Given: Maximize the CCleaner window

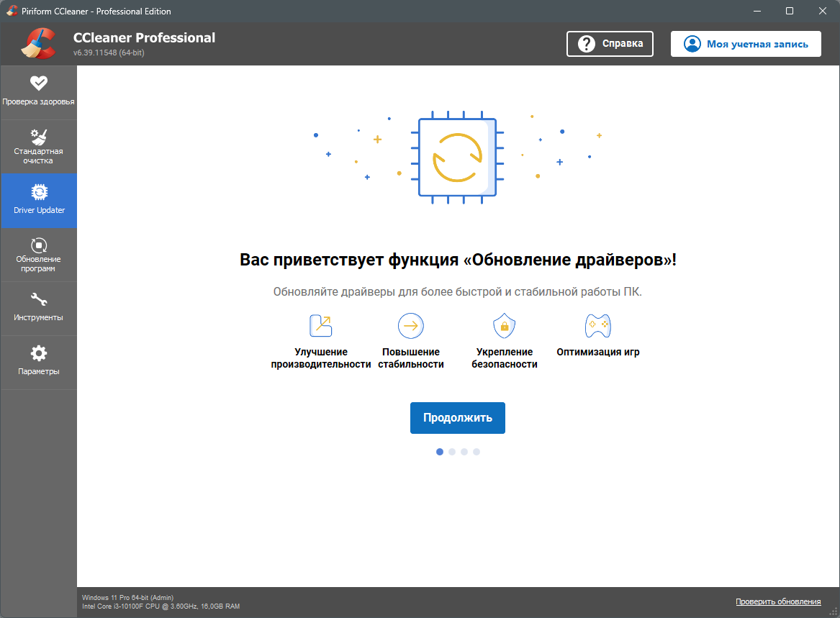Looking at the screenshot, I should pyautogui.click(x=790, y=11).
